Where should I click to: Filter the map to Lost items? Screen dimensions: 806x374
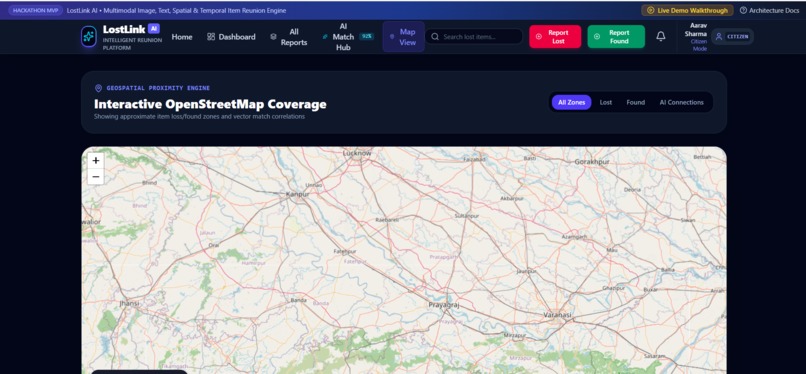pyautogui.click(x=606, y=102)
